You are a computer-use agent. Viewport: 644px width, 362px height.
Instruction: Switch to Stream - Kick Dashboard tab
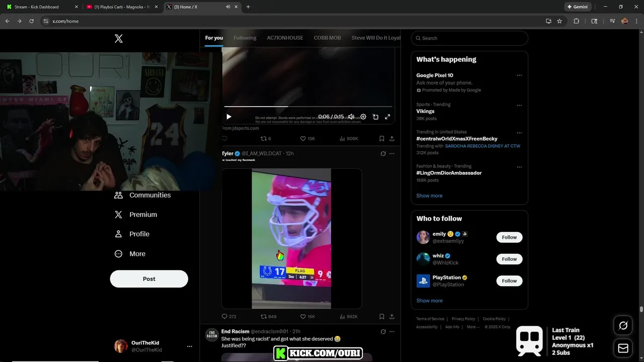tap(41, 7)
